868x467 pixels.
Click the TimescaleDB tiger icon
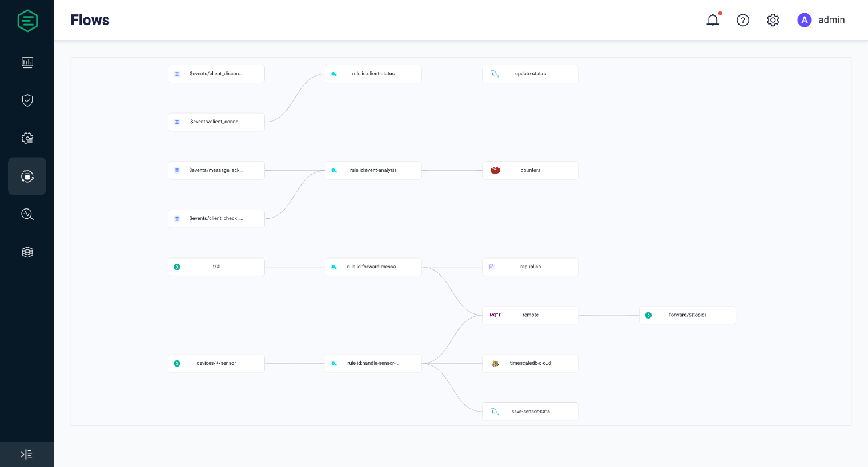tap(495, 363)
